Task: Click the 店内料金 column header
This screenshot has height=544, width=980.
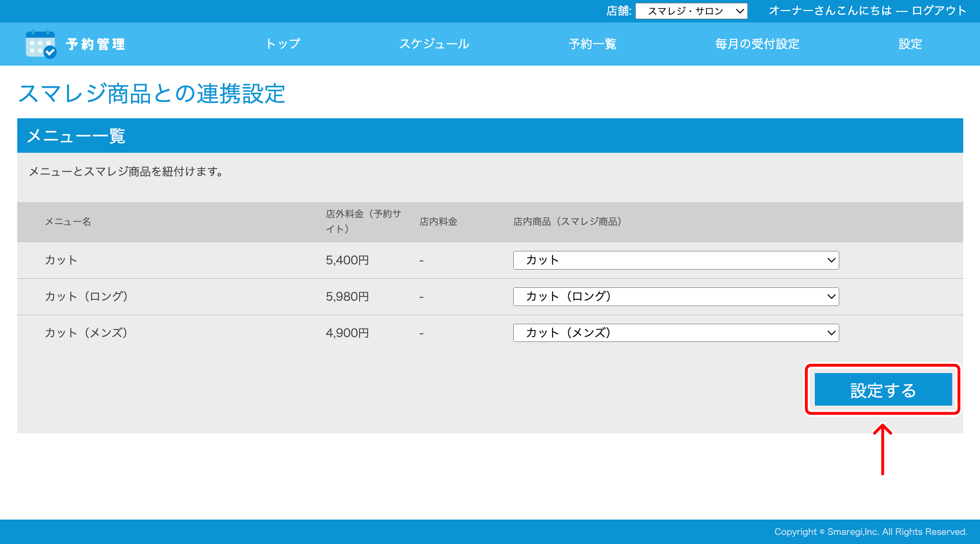Action: point(439,222)
